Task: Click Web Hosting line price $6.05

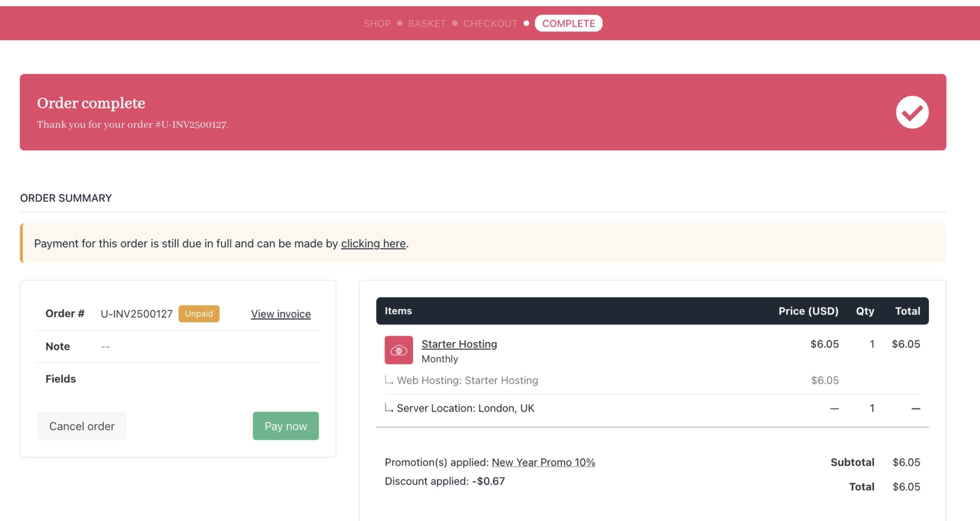Action: coord(824,380)
